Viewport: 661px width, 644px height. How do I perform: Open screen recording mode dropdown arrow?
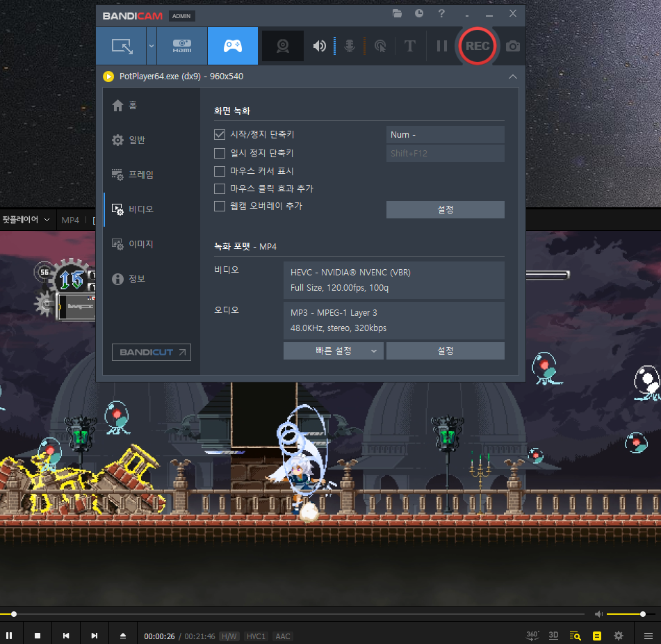point(152,46)
